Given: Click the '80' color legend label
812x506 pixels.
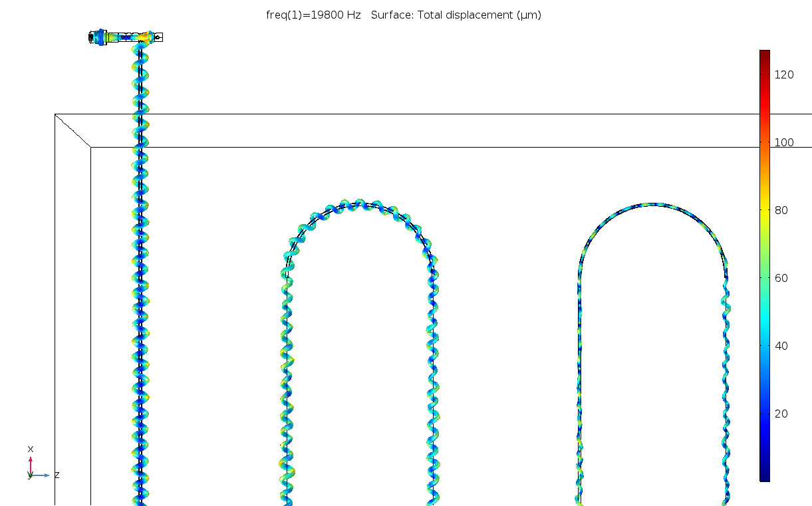Looking at the screenshot, I should (781, 210).
